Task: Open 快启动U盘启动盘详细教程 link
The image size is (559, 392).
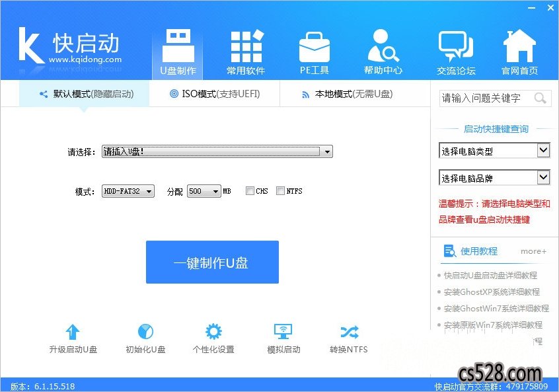Action: (490, 276)
